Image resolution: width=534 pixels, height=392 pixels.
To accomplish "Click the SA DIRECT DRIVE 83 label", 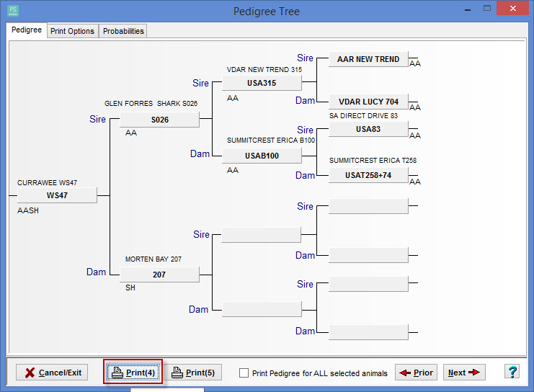I will point(363,115).
